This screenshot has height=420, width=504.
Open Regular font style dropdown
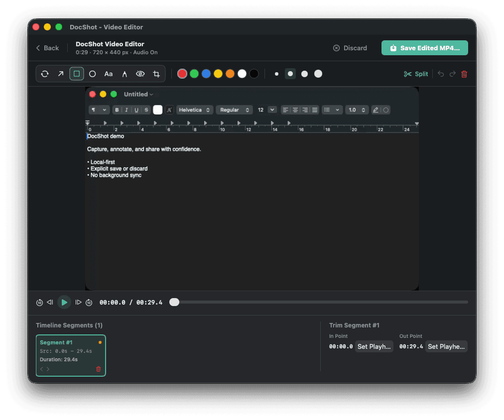[235, 110]
